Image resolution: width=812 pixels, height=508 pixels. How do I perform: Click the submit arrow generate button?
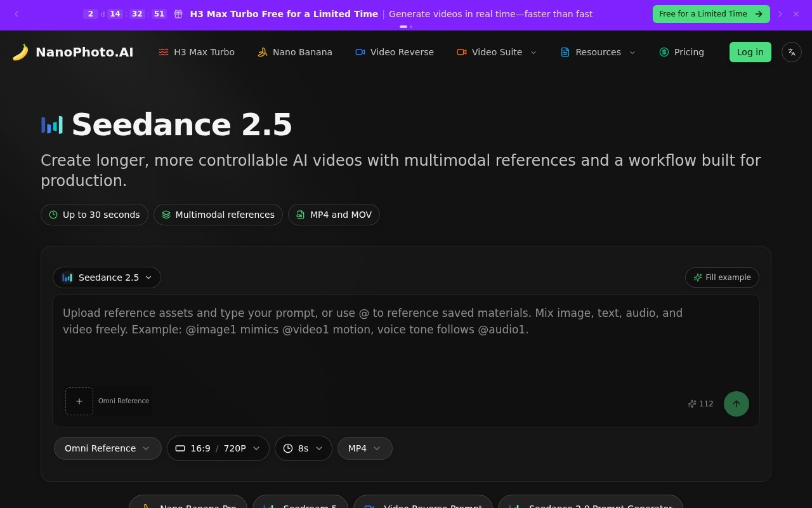coord(737,404)
